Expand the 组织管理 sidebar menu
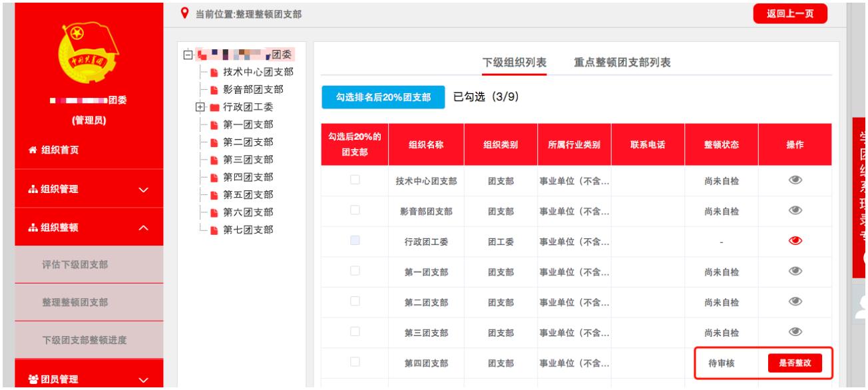 click(x=80, y=189)
